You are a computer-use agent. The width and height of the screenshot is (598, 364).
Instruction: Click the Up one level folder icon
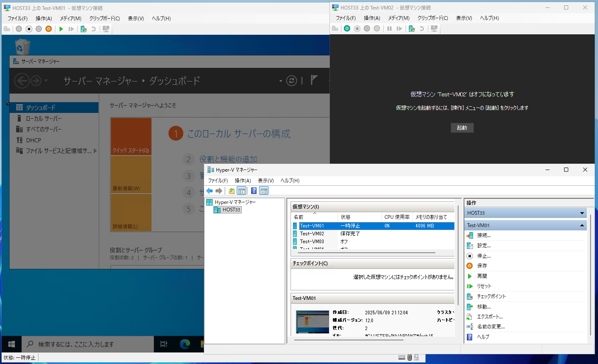(x=232, y=191)
